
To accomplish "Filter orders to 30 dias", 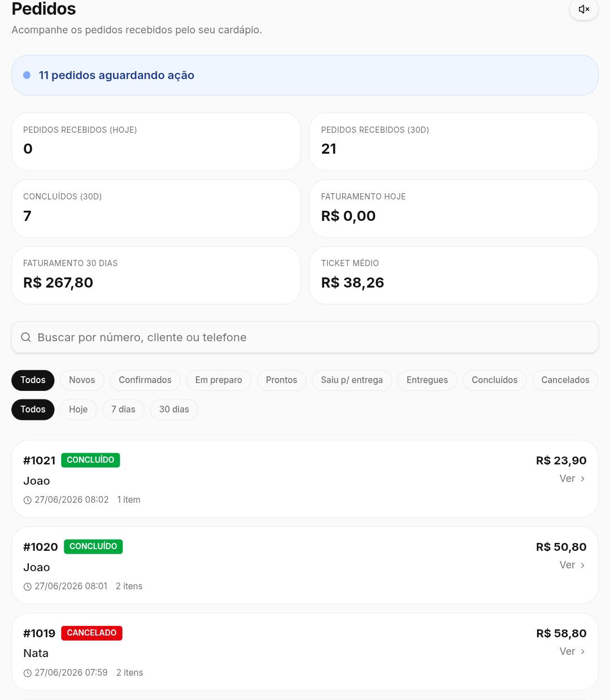I will click(174, 410).
